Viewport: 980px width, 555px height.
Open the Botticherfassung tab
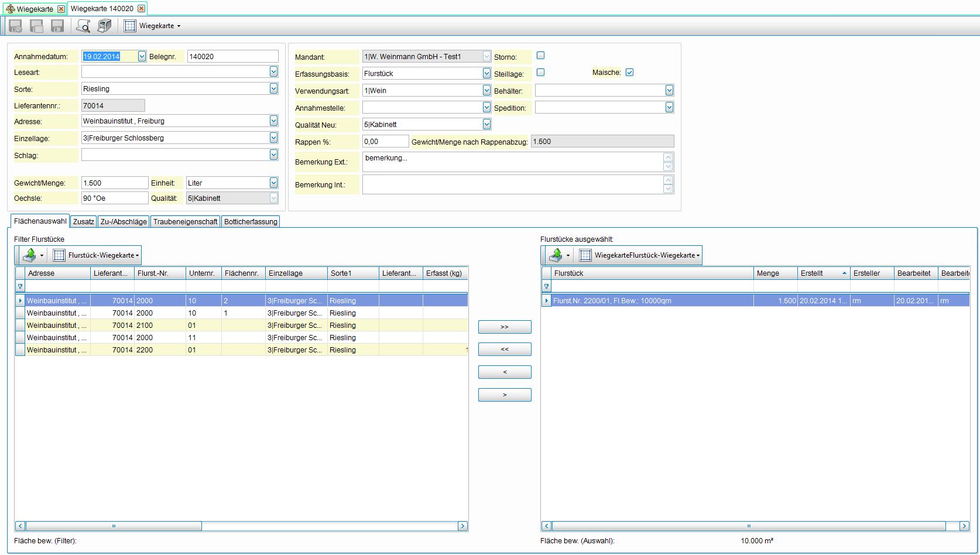(251, 222)
